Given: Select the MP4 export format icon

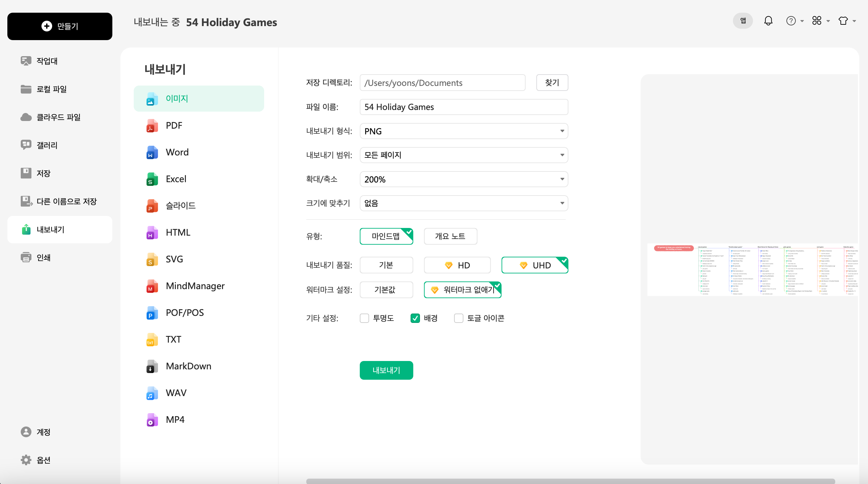Looking at the screenshot, I should (x=152, y=418).
